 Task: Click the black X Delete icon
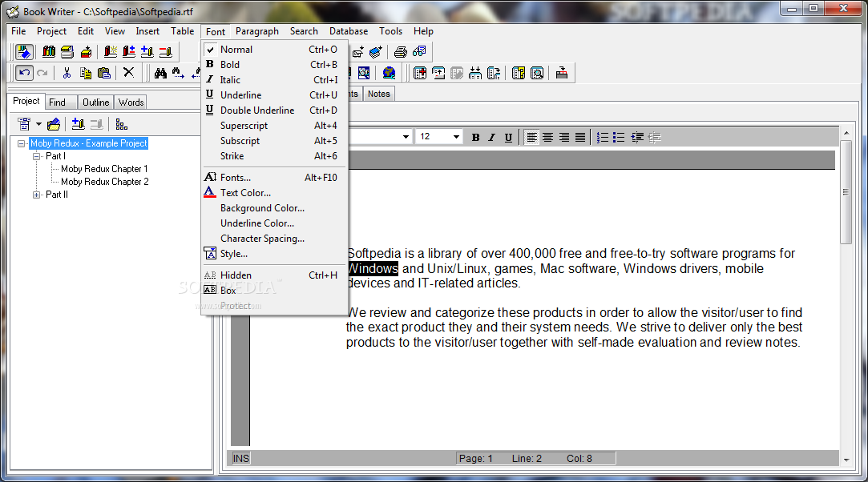point(128,72)
